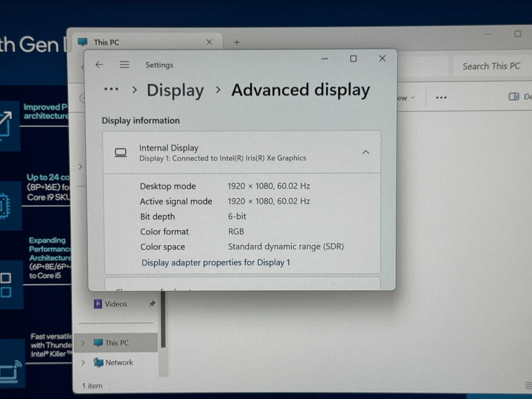The image size is (532, 399).
Task: Collapse the Internal Display section
Action: coord(366,152)
